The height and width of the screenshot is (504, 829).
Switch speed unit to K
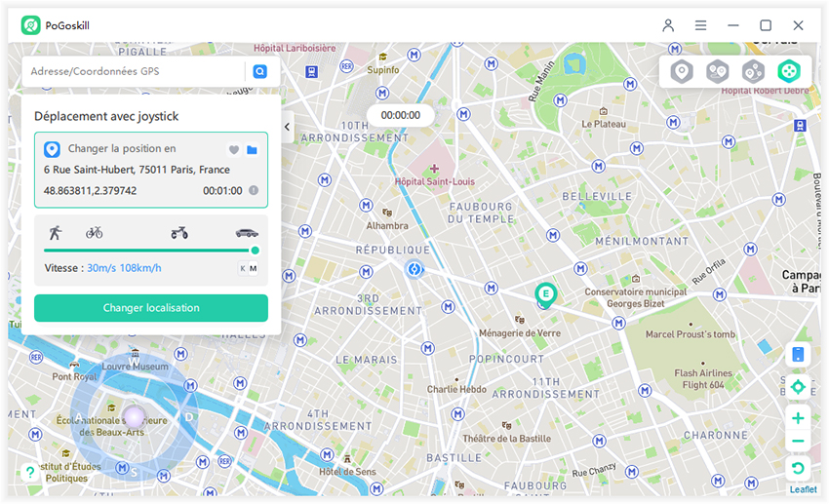click(243, 268)
